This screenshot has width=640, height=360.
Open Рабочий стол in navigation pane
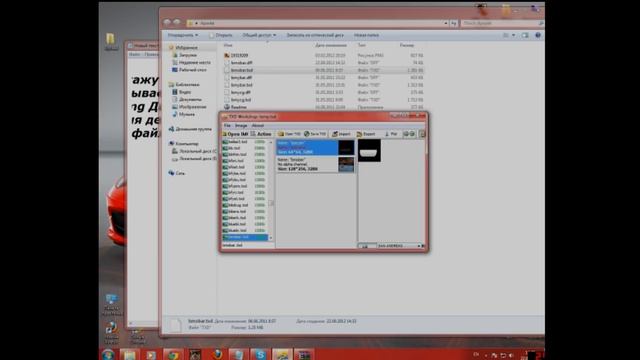coord(192,70)
